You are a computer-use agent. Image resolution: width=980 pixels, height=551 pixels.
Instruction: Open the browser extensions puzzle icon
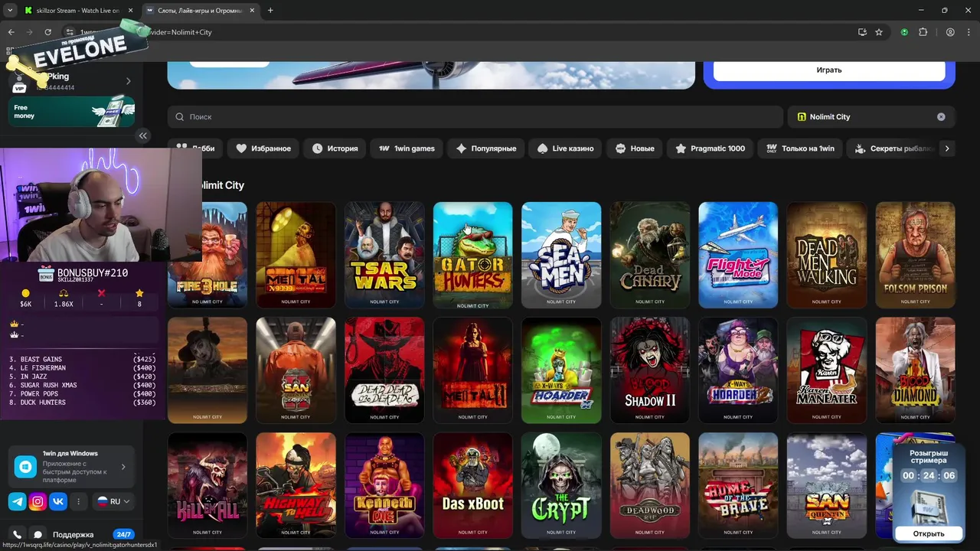click(923, 32)
